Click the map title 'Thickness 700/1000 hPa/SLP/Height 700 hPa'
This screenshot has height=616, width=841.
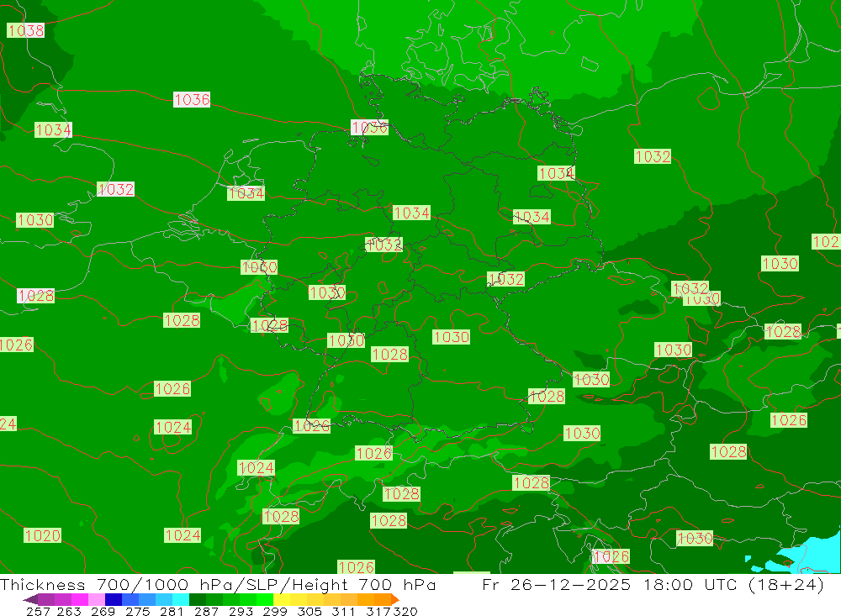point(218,585)
